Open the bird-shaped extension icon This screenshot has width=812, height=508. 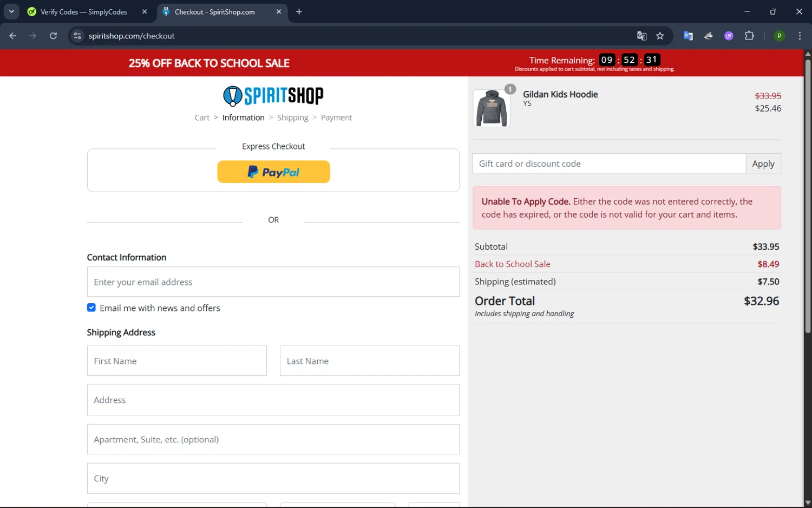(x=709, y=36)
